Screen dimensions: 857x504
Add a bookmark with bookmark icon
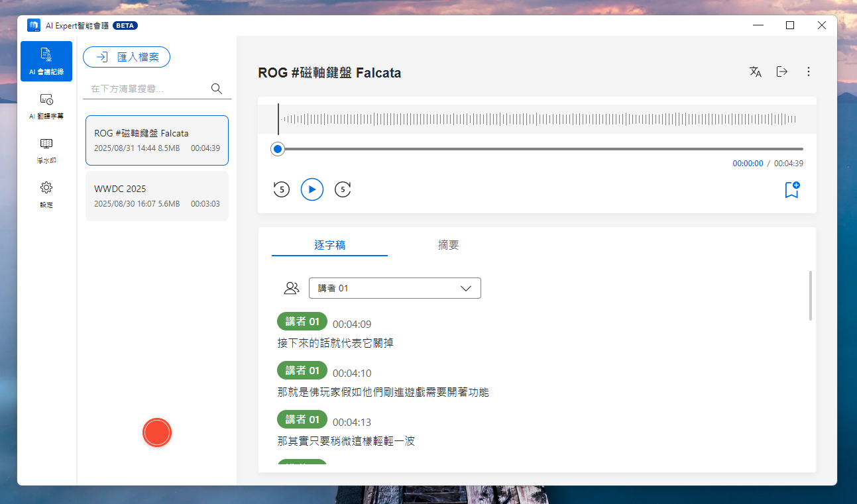pyautogui.click(x=791, y=190)
